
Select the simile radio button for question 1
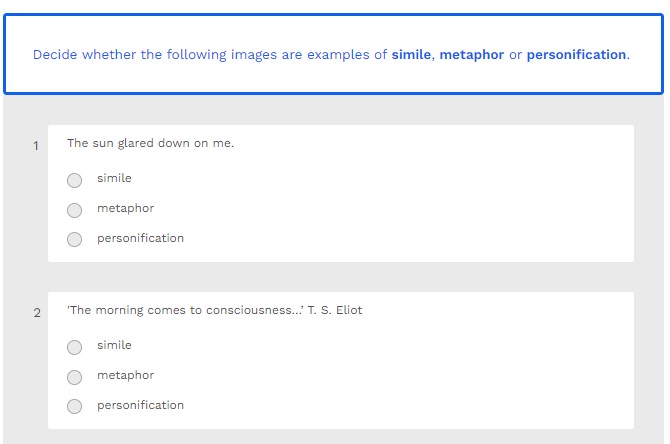coord(75,180)
